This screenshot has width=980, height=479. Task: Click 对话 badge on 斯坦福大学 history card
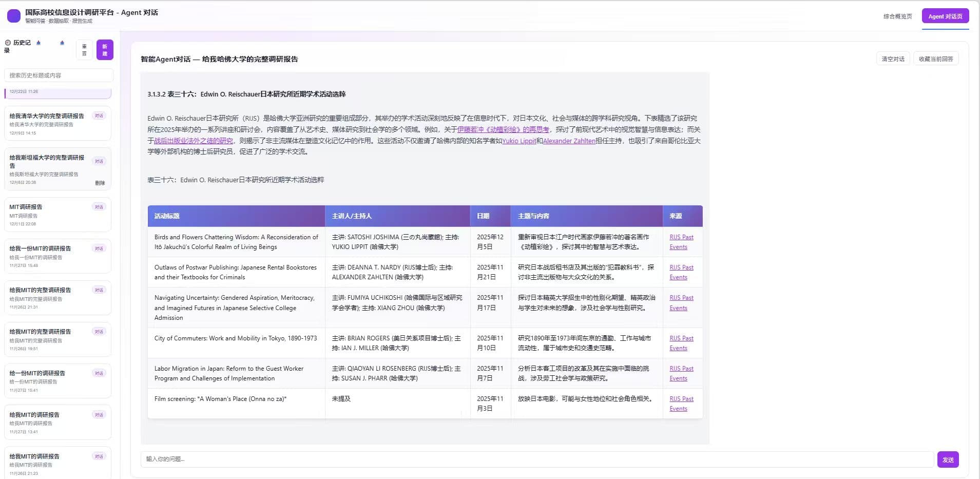pyautogui.click(x=99, y=161)
